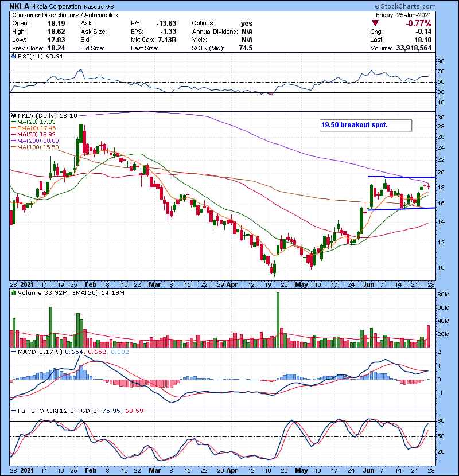The image size is (459, 476).
Task: Click the MACD histogram value 0.002
Action: click(120, 352)
